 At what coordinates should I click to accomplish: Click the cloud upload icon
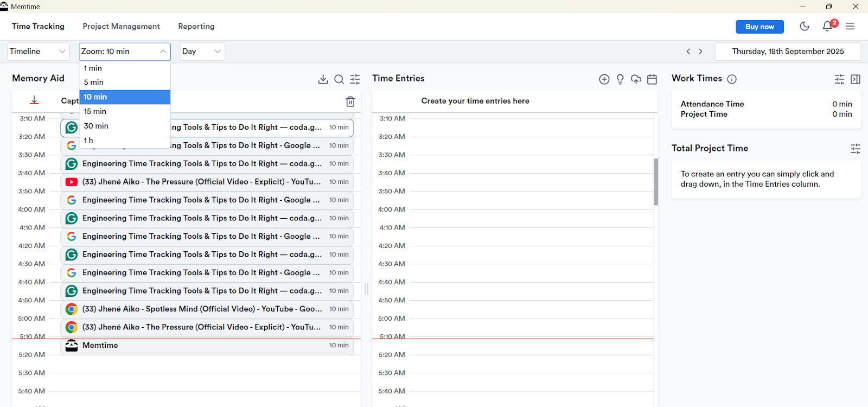click(636, 79)
